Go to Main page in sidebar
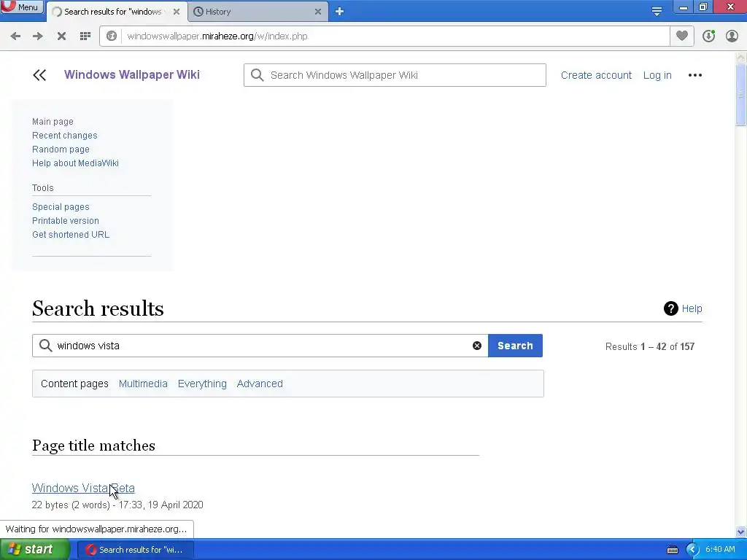This screenshot has width=747, height=560. pos(53,122)
